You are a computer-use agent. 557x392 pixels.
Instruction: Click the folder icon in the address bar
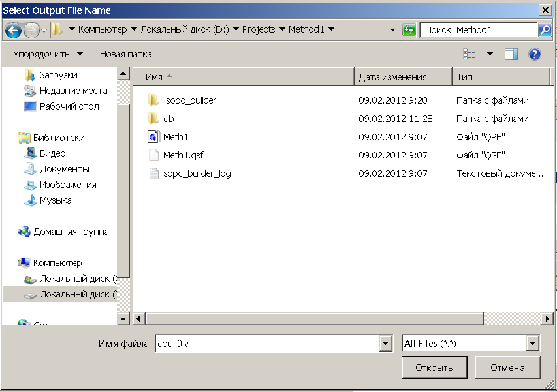[x=56, y=29]
